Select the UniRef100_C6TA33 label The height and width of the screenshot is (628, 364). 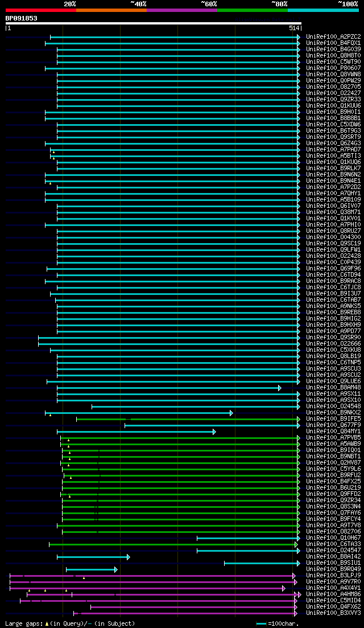point(334,544)
